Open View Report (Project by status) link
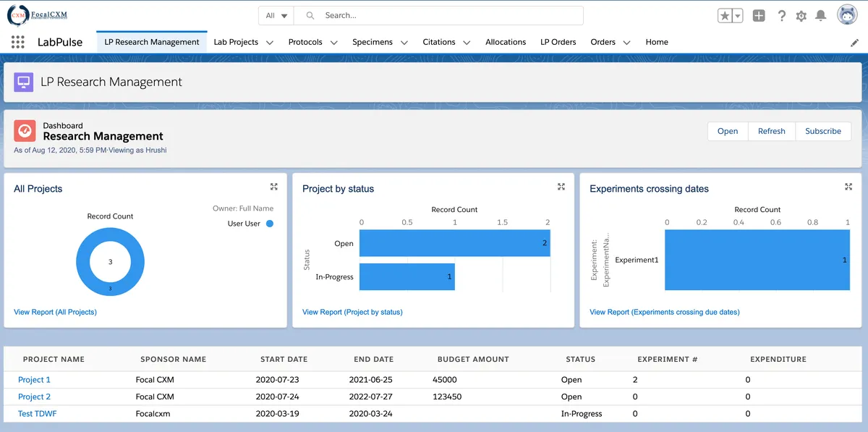 pos(352,312)
